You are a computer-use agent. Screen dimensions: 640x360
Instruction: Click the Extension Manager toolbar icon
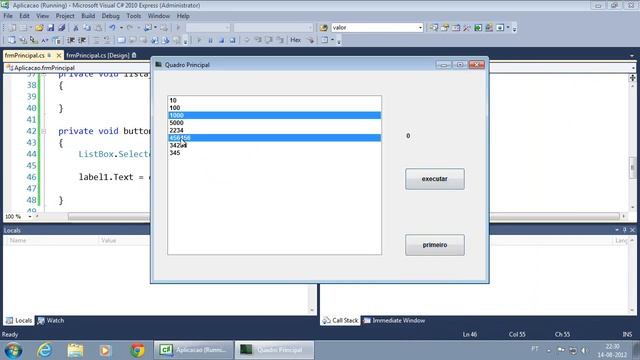click(489, 28)
